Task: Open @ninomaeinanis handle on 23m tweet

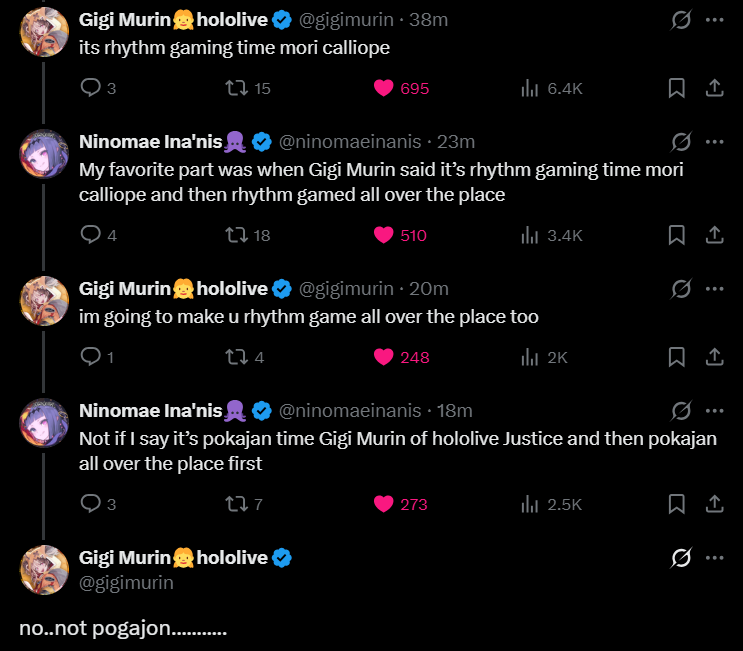Action: click(x=350, y=142)
